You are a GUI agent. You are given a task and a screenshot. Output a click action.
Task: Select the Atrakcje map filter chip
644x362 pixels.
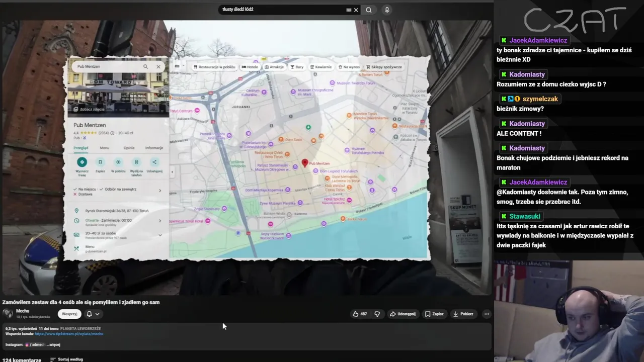point(274,67)
